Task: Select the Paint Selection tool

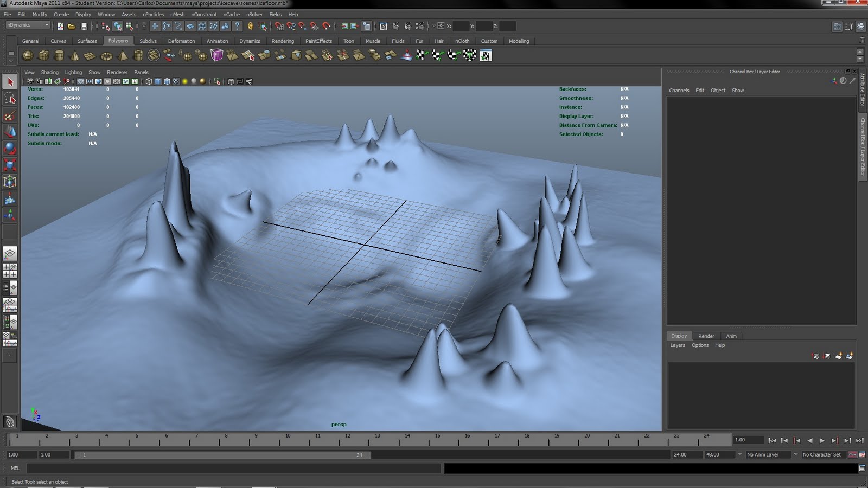Action: (x=10, y=115)
